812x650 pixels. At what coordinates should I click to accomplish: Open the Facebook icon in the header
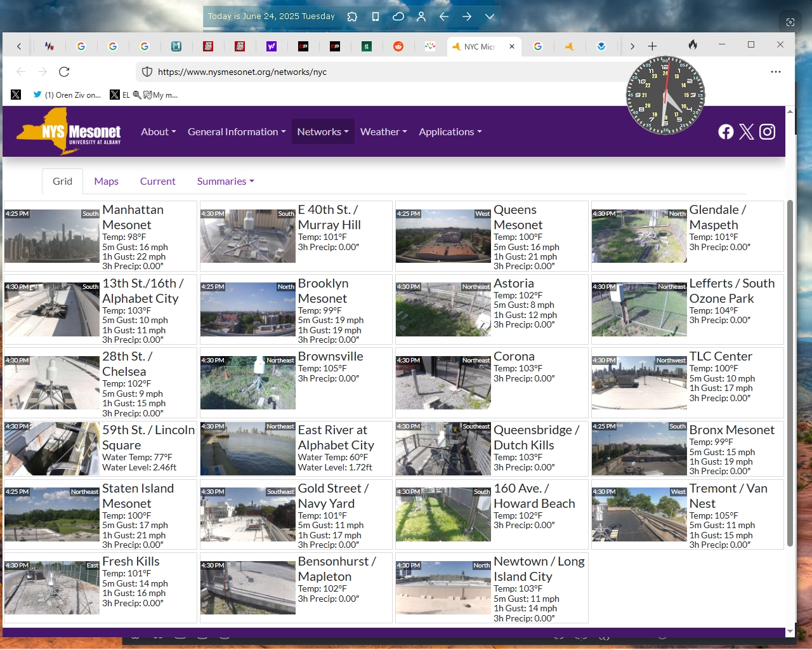point(726,131)
